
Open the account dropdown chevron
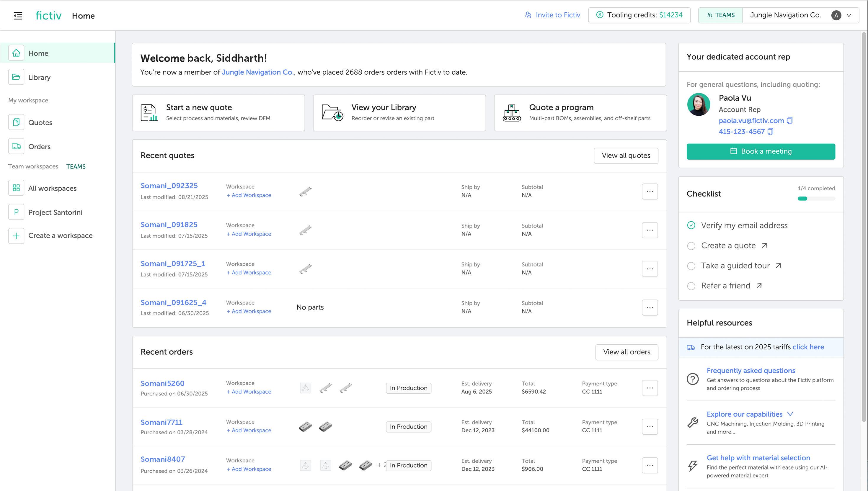point(849,16)
